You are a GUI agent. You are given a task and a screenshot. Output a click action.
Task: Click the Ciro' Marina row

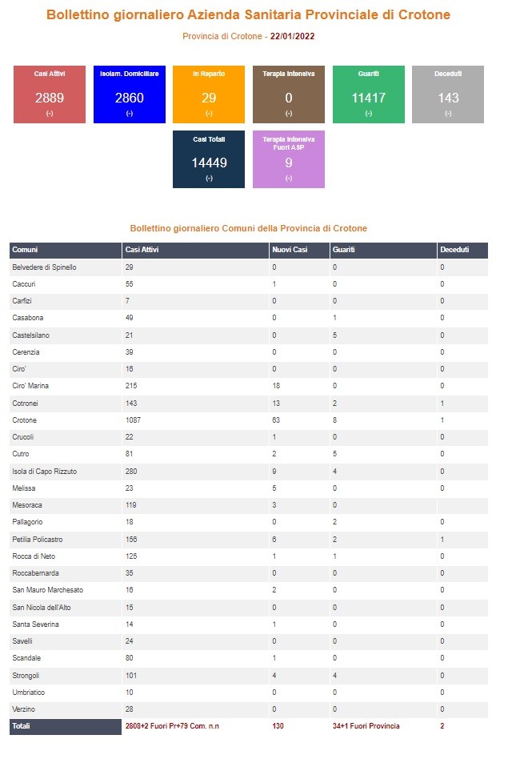coord(249,386)
